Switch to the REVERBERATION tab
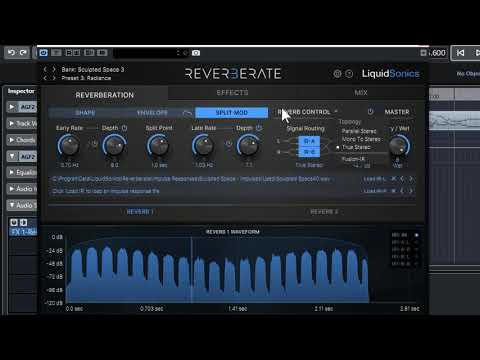Screen dimensions: 480x360 click(x=105, y=95)
